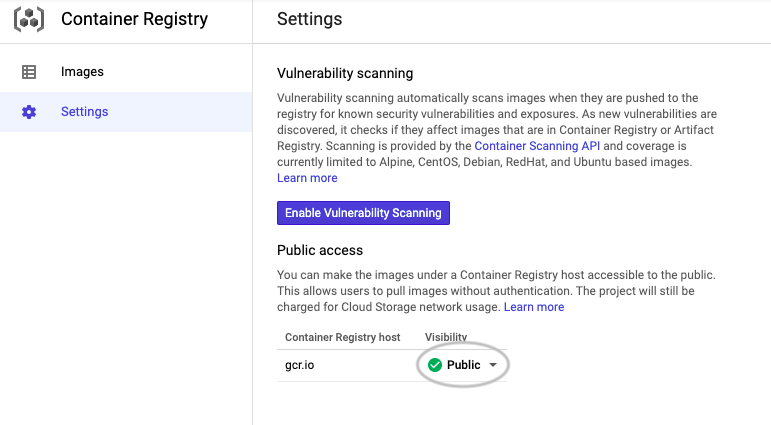The image size is (771, 425).
Task: Click the Visibility column header
Action: (446, 337)
